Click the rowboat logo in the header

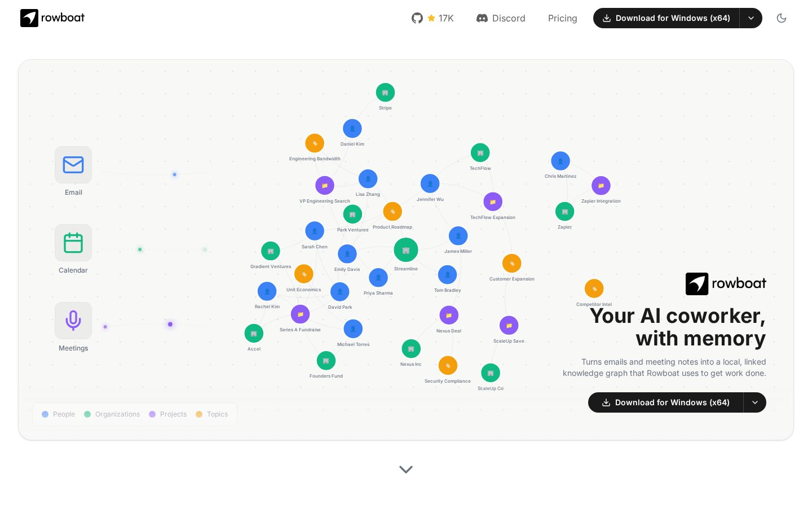[x=52, y=18]
